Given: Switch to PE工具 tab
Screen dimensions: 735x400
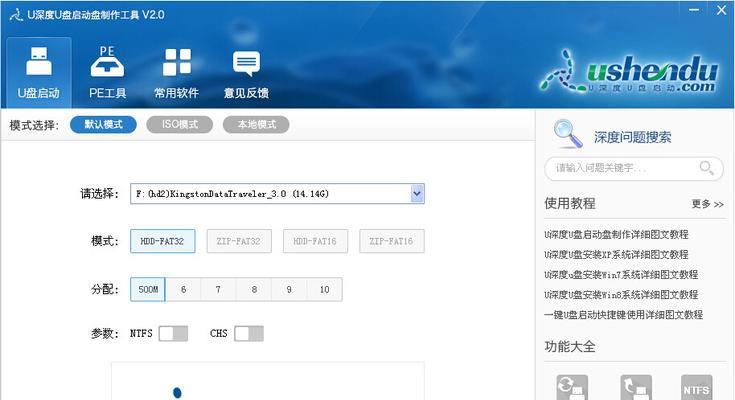Looking at the screenshot, I should coord(107,73).
